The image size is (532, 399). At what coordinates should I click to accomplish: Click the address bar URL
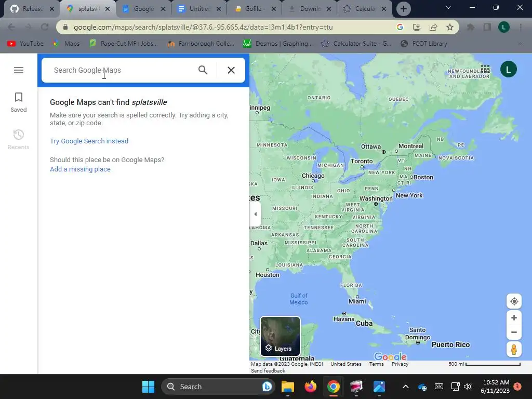coord(203,27)
